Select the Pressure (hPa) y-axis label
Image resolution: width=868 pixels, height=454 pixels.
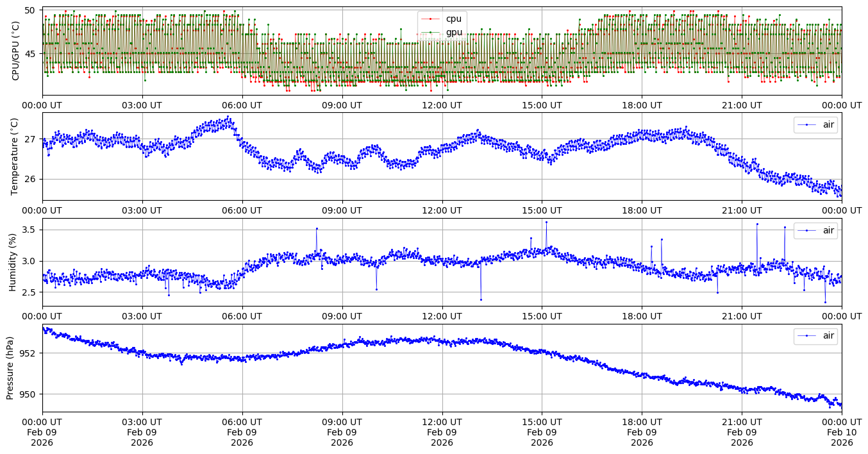[10, 368]
